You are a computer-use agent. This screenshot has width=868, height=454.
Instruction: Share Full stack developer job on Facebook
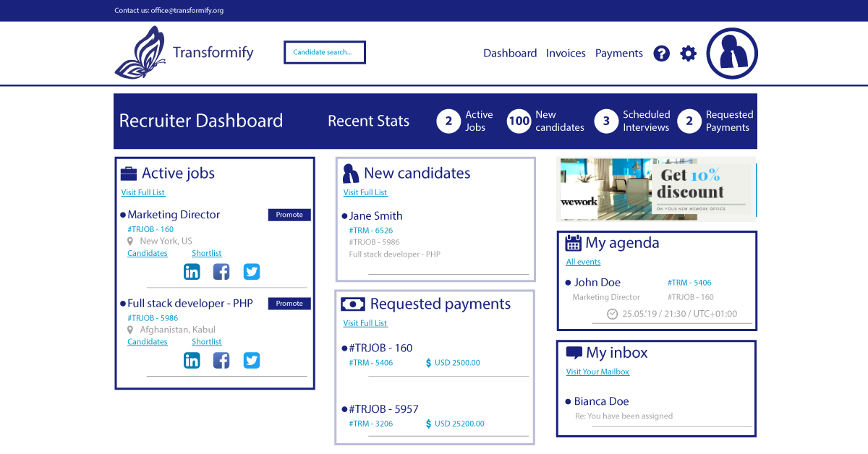[x=221, y=360]
